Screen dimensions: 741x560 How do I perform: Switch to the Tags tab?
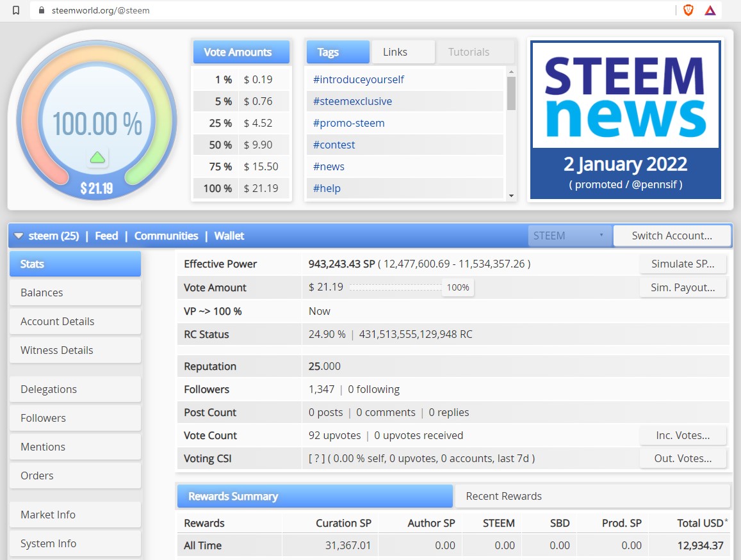pos(338,52)
